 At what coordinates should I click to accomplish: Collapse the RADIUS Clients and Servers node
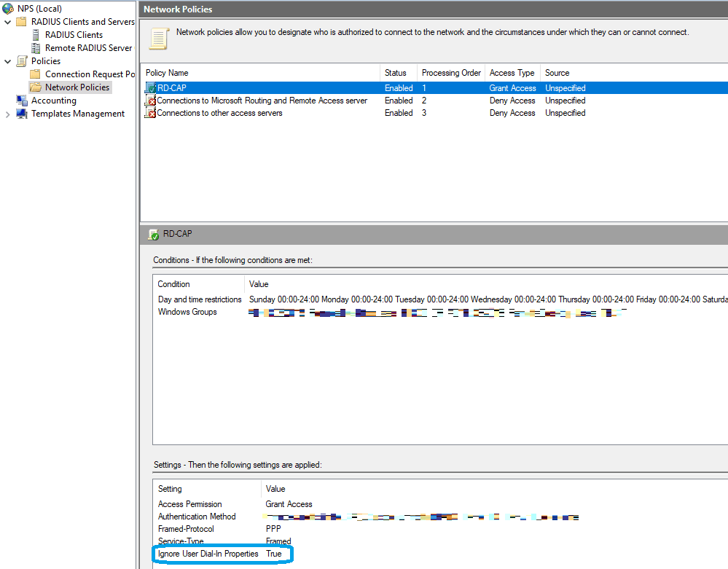[x=8, y=22]
